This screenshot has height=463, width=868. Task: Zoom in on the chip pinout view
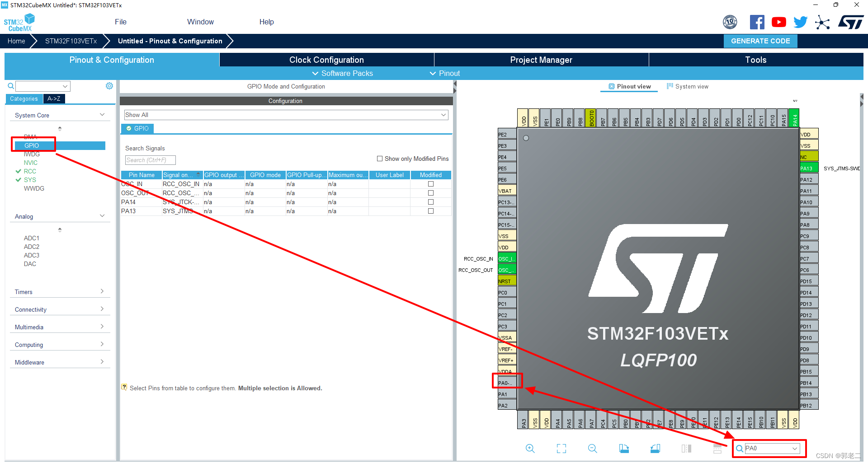pos(530,449)
